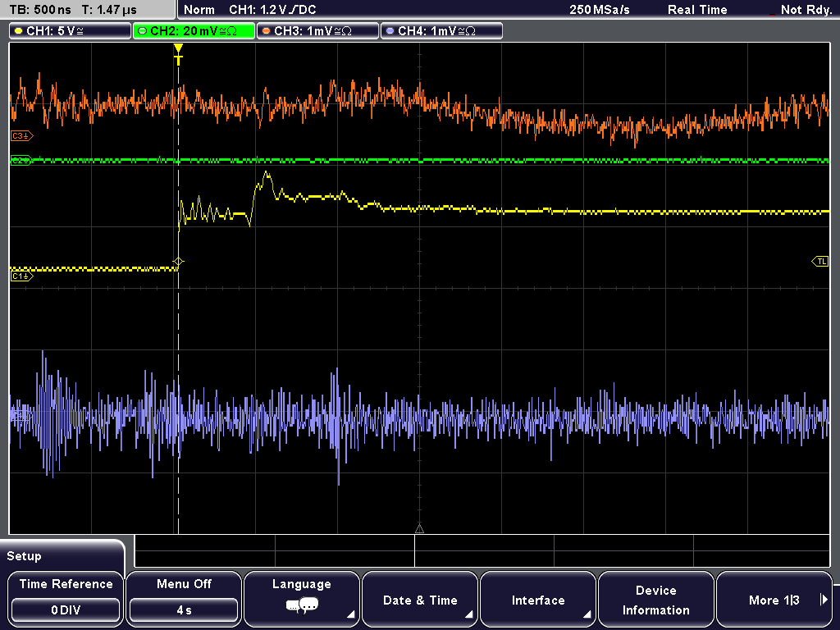
Task: Open the Interface submenu
Action: 538,599
